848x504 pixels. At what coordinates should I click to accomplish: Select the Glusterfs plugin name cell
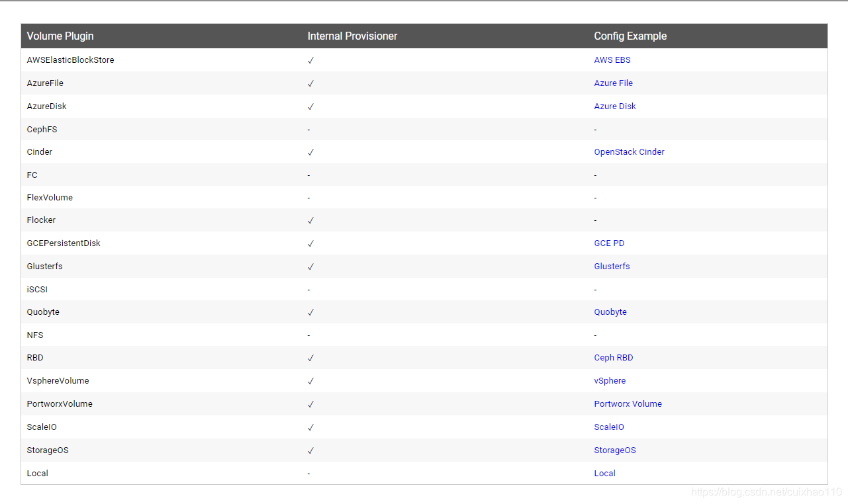click(45, 266)
